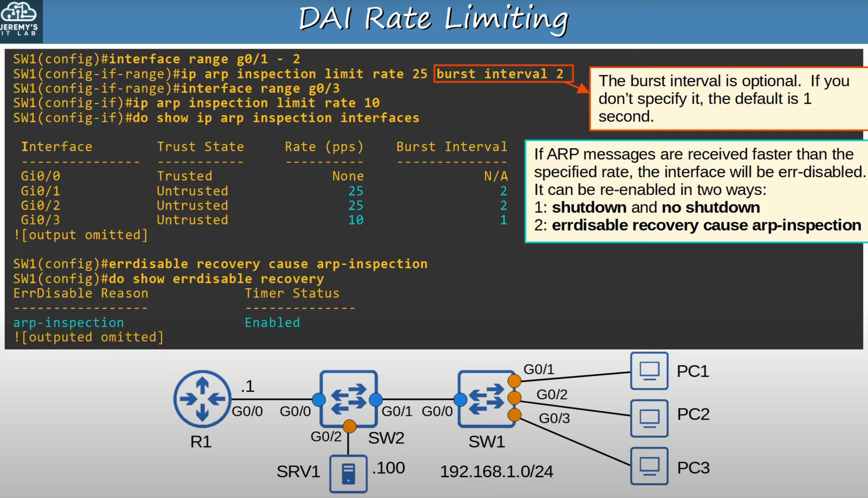The image size is (868, 498).
Task: Click the errdisable recovery cause arp-inspection command line
Action: coord(221,264)
